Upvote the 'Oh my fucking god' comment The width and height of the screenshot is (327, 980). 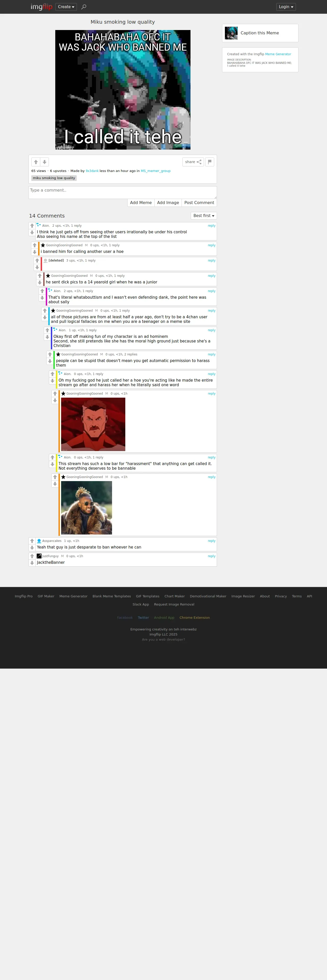[x=52, y=374]
